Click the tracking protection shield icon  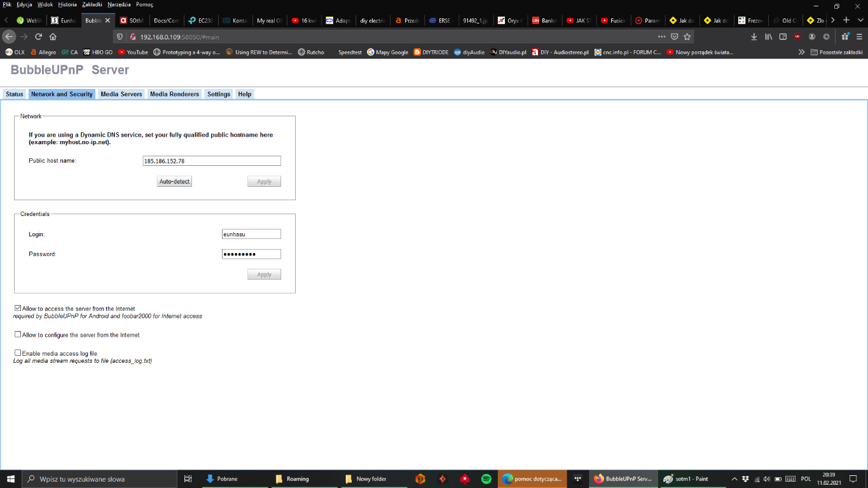pos(121,37)
